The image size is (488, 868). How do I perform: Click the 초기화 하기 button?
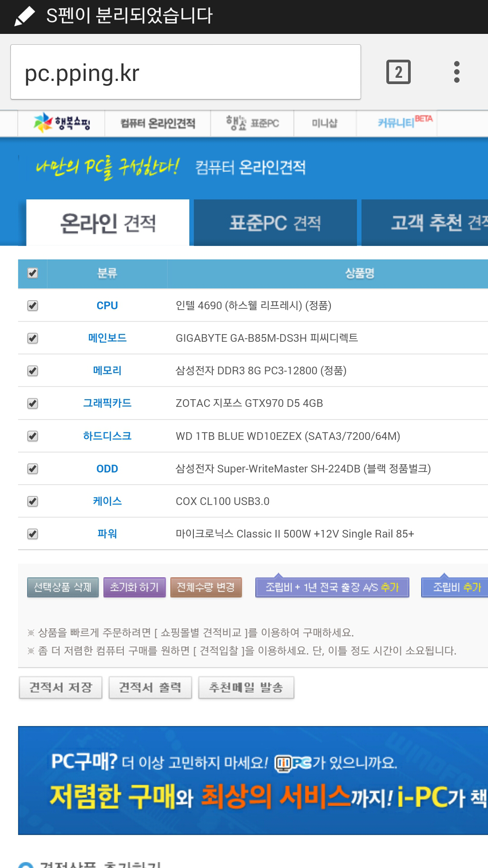[x=135, y=587]
